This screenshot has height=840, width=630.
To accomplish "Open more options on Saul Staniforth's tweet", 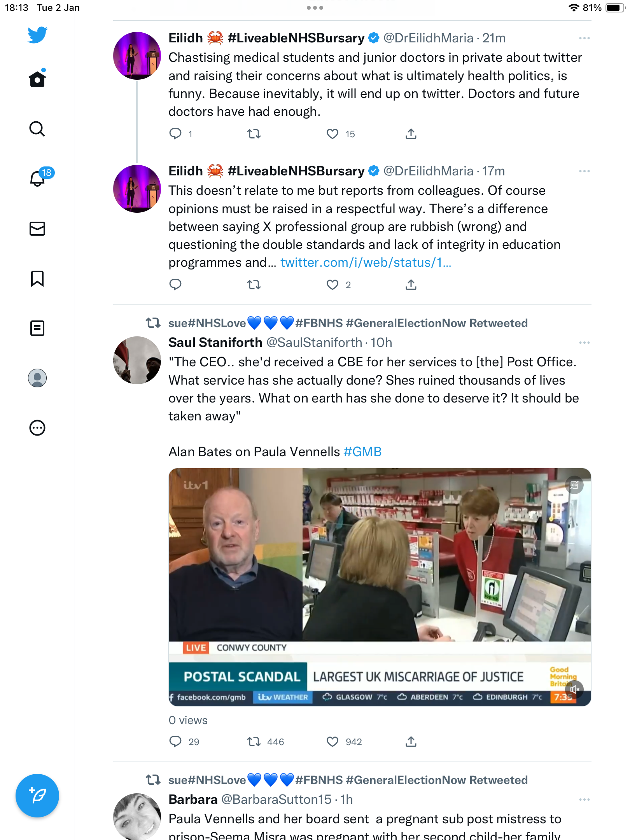I will [x=584, y=343].
